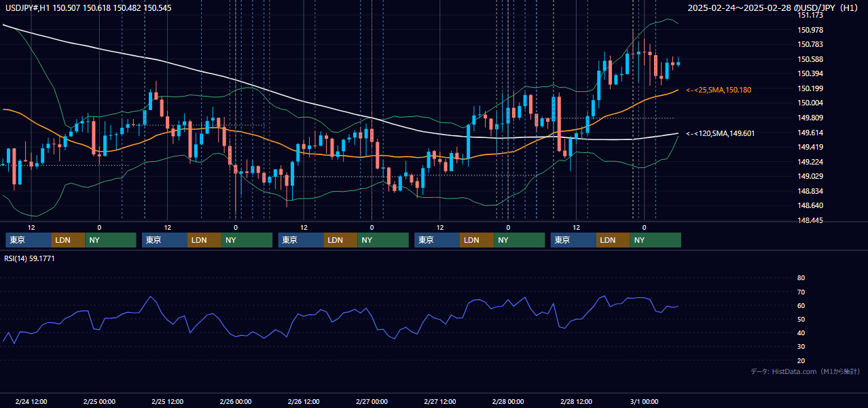Click the 148.445 price axis label

(810, 220)
